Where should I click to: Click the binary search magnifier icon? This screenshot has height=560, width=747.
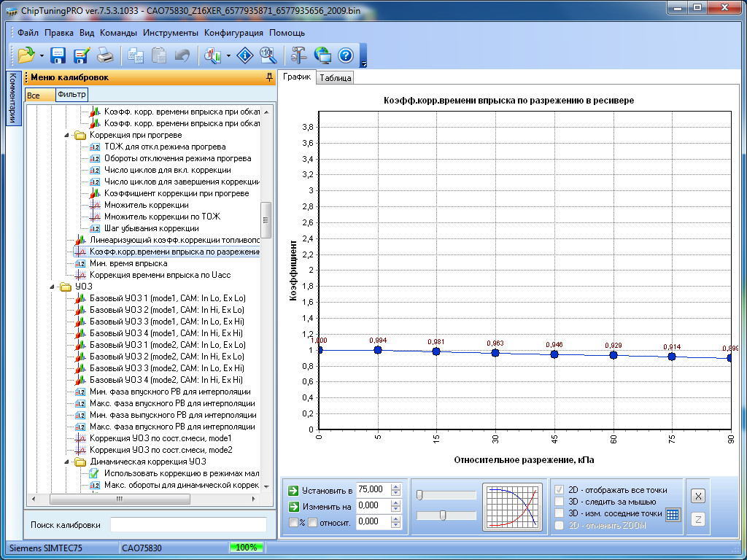pos(268,55)
